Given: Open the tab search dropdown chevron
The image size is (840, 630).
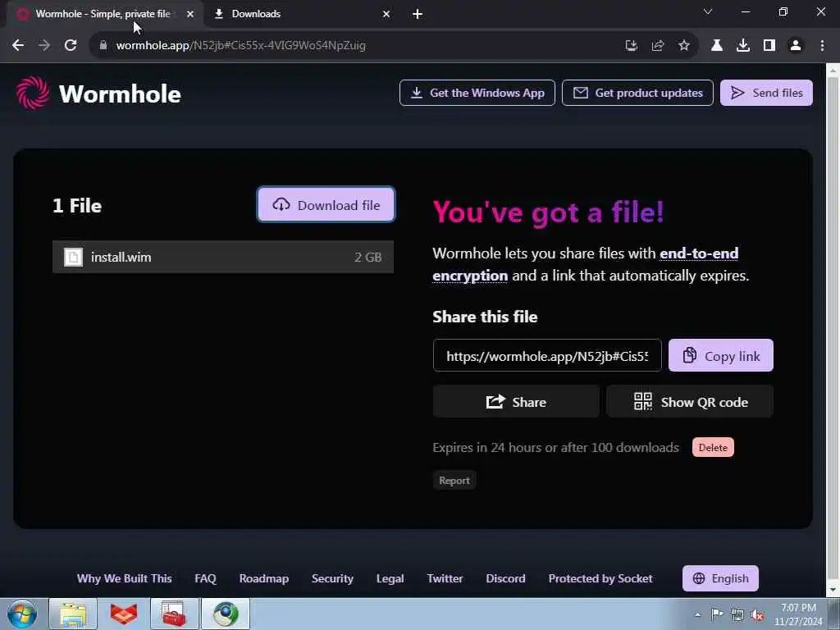Looking at the screenshot, I should (708, 11).
